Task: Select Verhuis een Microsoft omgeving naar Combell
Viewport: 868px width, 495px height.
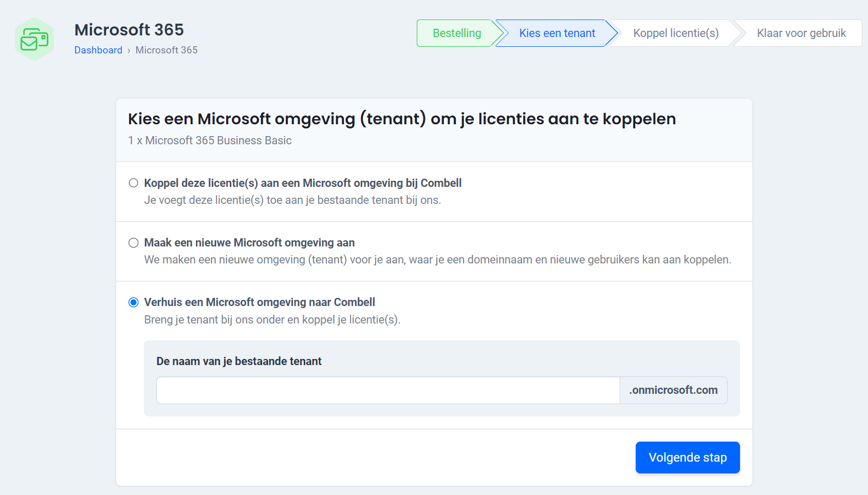Action: point(134,302)
